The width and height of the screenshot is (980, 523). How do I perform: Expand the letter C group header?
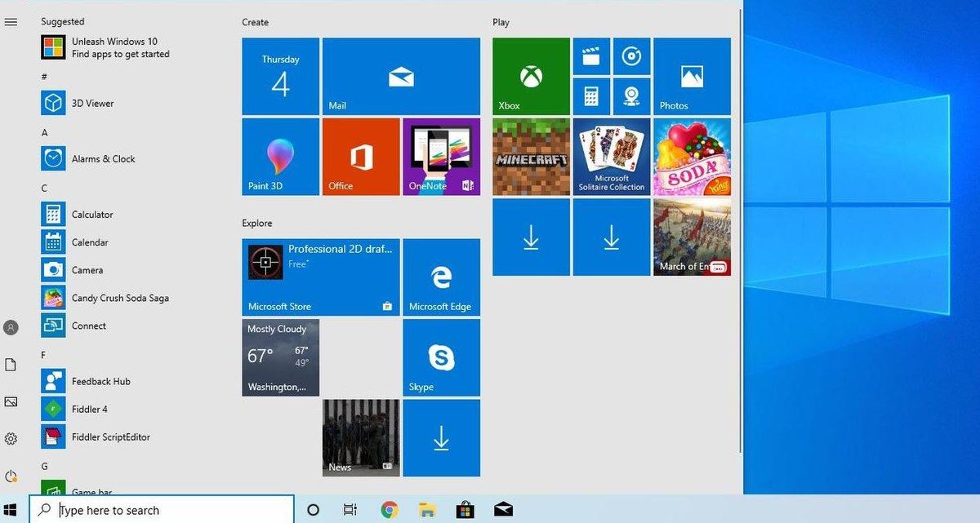point(44,188)
